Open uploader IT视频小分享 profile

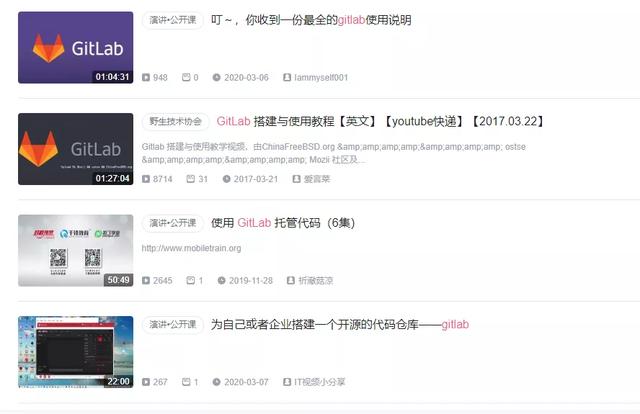[320, 382]
